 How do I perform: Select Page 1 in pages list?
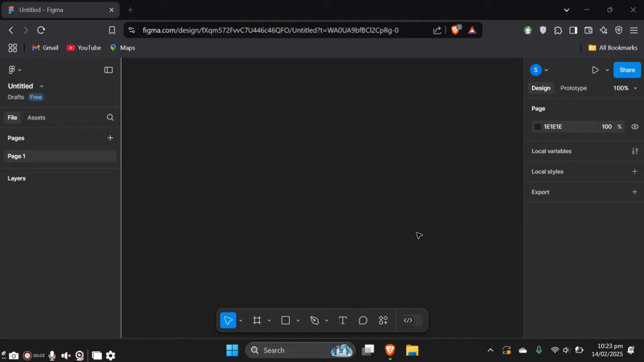(60, 156)
